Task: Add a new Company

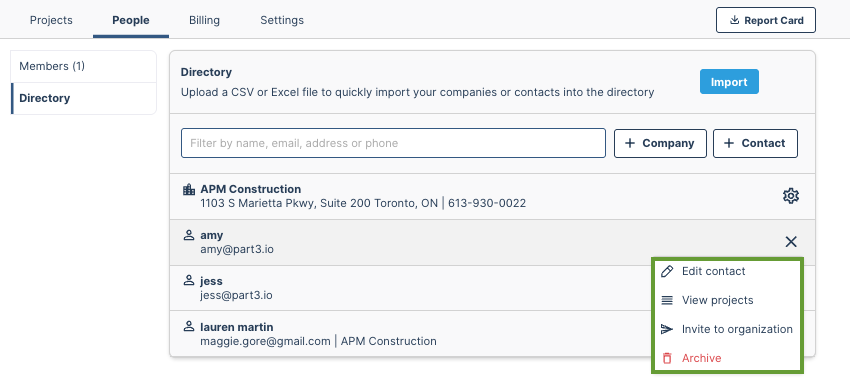Action: 660,143
